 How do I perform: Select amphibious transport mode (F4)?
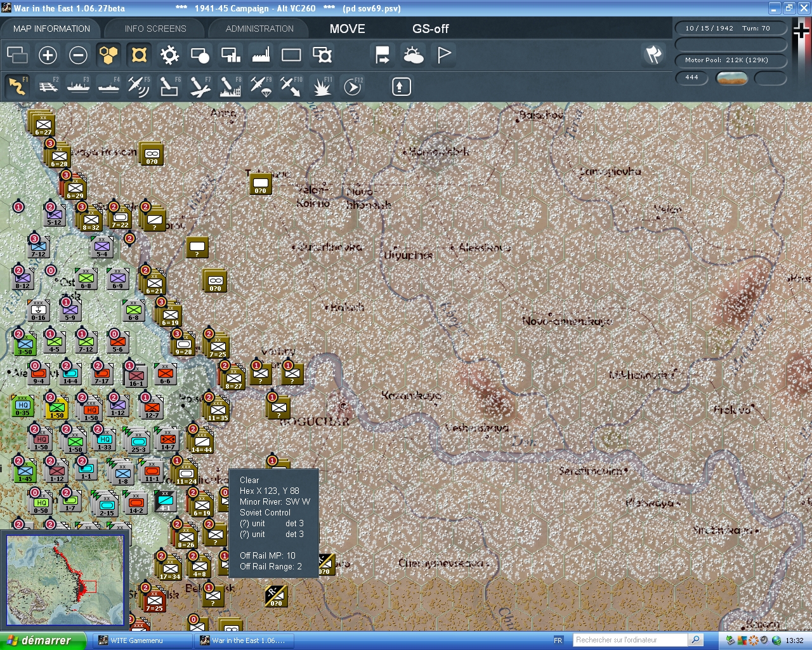click(108, 86)
